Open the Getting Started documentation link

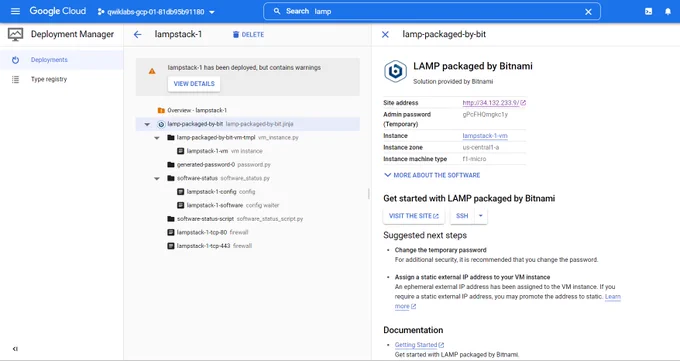(419, 345)
